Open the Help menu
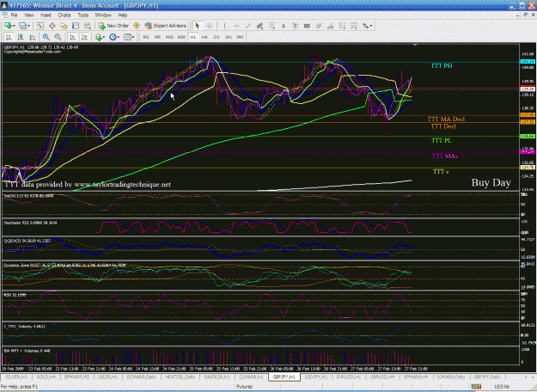537x392 pixels. (123, 15)
